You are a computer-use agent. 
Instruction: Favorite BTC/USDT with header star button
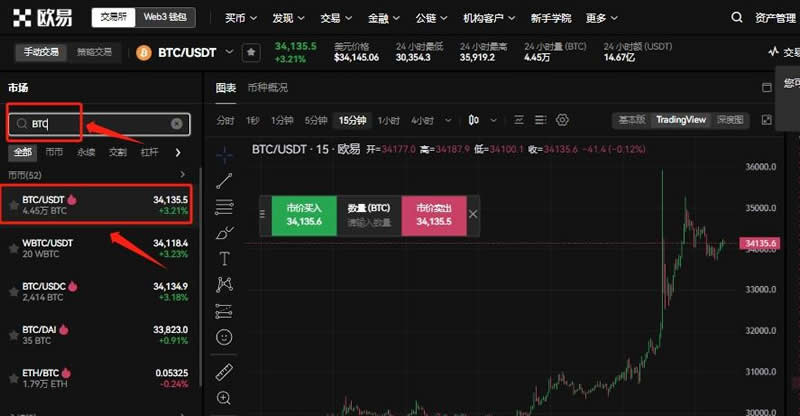(x=251, y=51)
